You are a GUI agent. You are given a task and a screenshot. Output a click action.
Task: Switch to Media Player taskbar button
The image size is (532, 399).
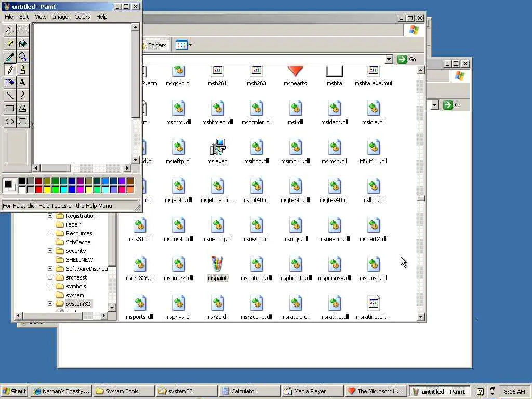tap(312, 391)
